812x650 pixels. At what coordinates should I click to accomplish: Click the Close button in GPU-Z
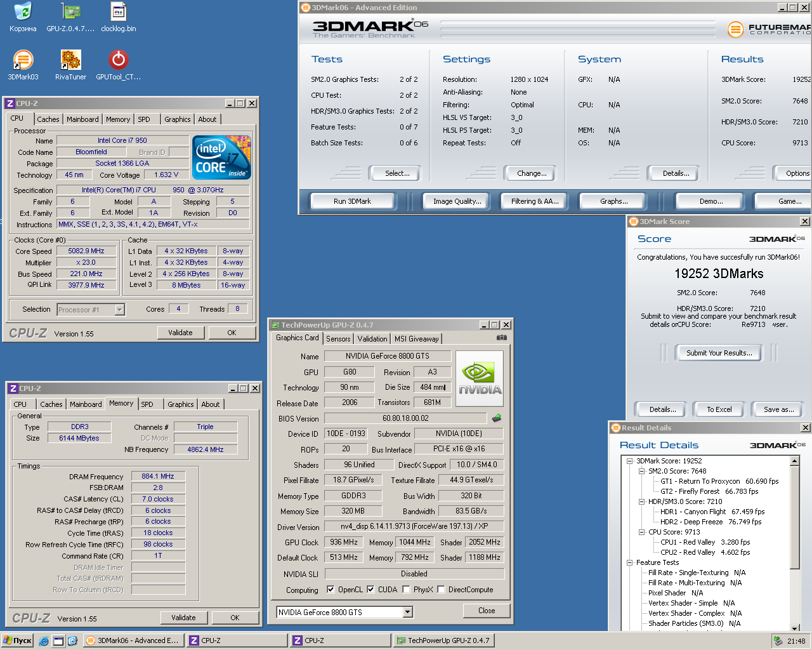pos(487,611)
